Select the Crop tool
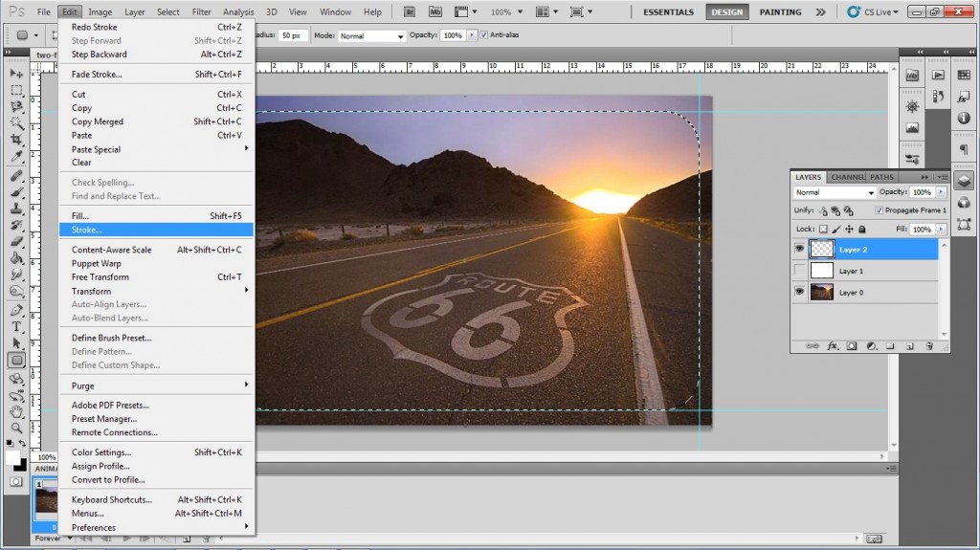The height and width of the screenshot is (550, 980). [16, 140]
